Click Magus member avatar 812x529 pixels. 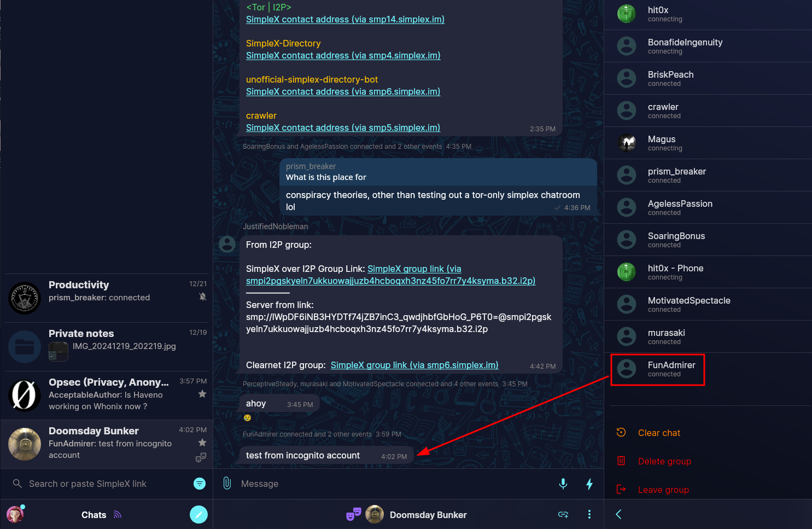(x=627, y=143)
